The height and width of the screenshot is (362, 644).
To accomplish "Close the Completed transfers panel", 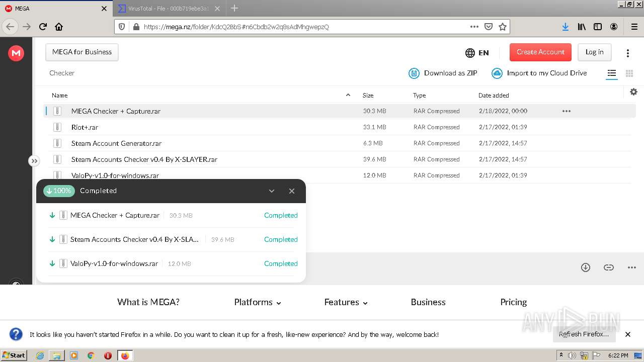I will [x=292, y=191].
